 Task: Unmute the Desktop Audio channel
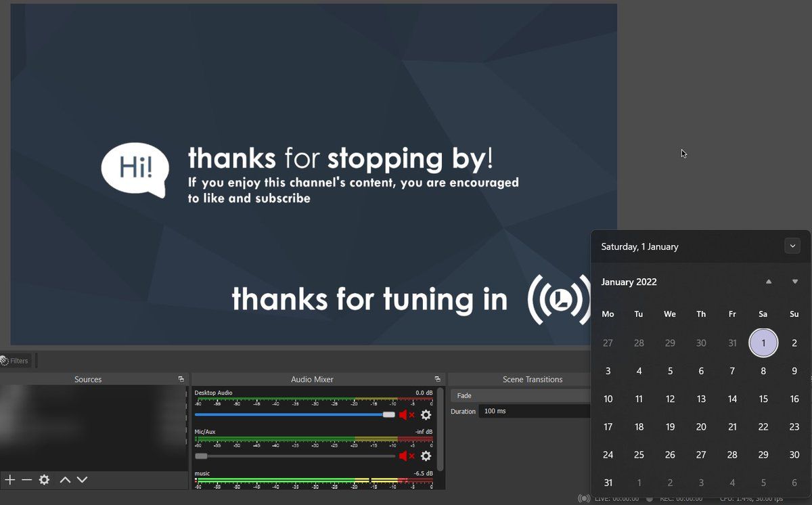[x=406, y=415]
